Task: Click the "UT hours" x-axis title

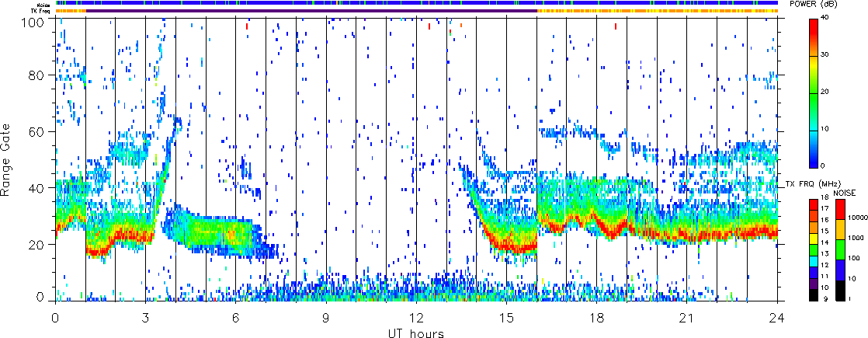Action: tap(416, 333)
